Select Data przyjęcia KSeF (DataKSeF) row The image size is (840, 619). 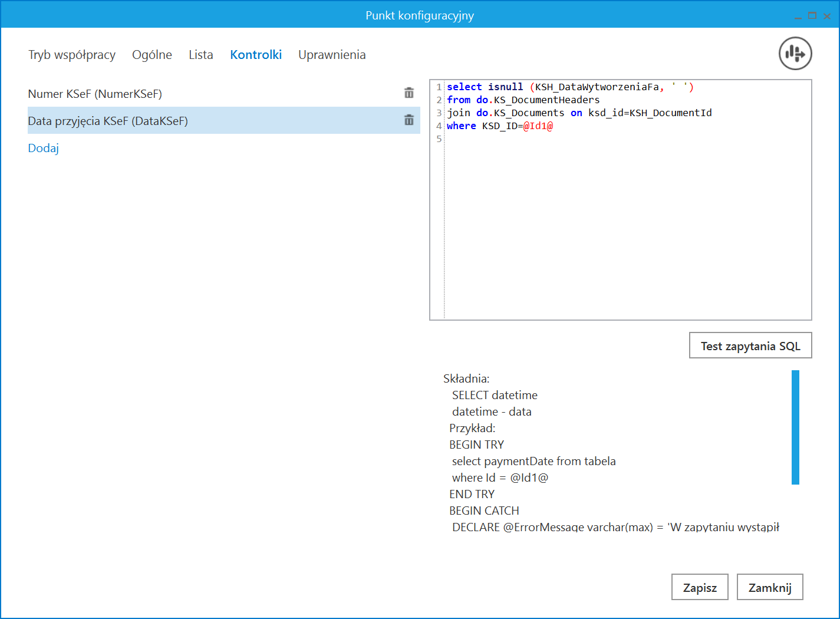pyautogui.click(x=224, y=120)
